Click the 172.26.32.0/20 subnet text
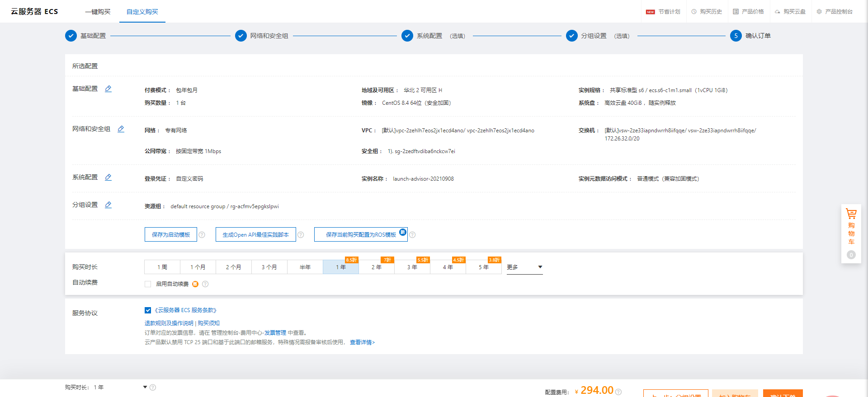Viewport: 868px width, 397px height. click(622, 139)
